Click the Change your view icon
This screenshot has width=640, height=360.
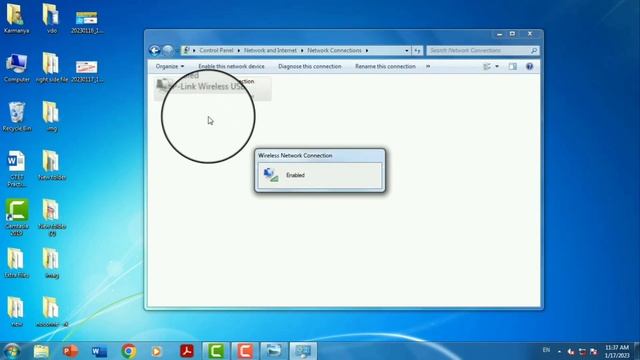[x=487, y=66]
